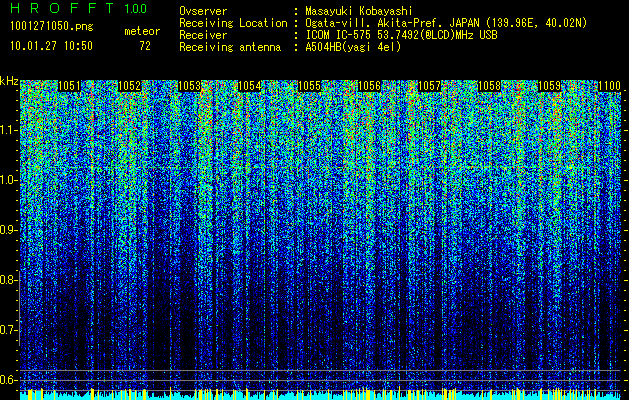This screenshot has height=400, width=629.
Task: Click the 1053 time marker
Action: pyautogui.click(x=189, y=86)
